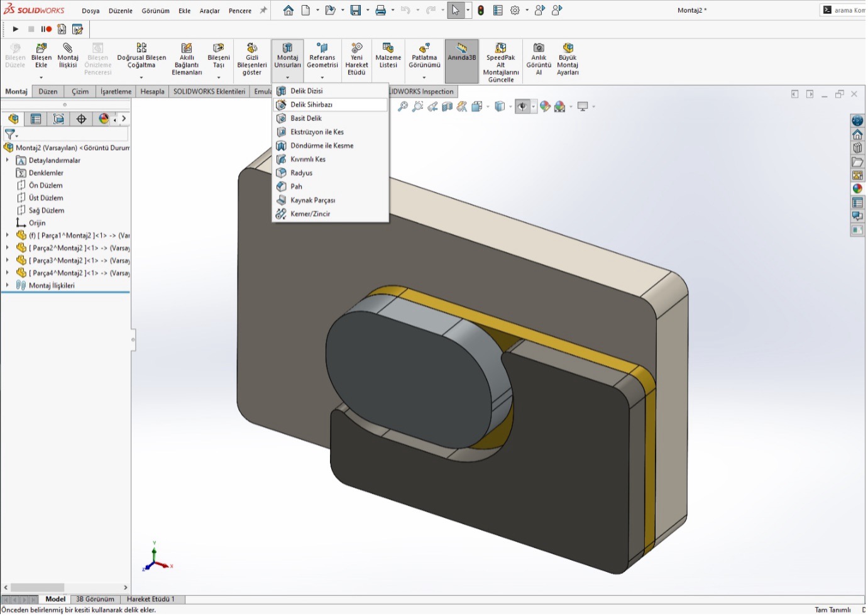
Task: Print using the printer icon
Action: [380, 11]
